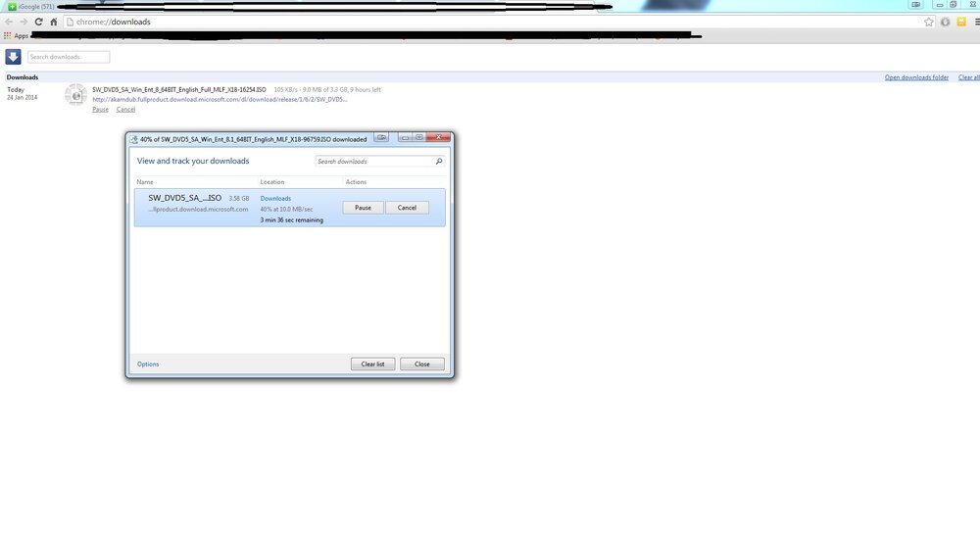
Task: Click the 3.58 GB file size text
Action: (x=239, y=199)
